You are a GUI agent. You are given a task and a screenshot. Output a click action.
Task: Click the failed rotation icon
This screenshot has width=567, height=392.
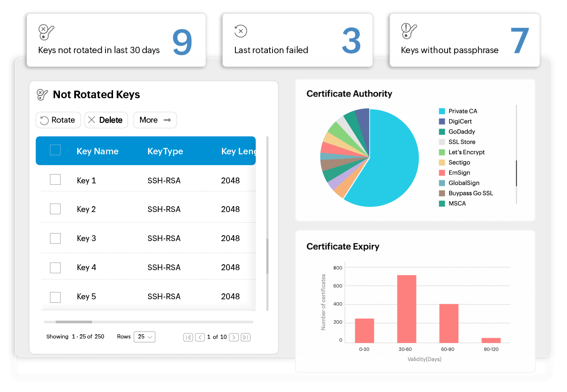point(240,31)
